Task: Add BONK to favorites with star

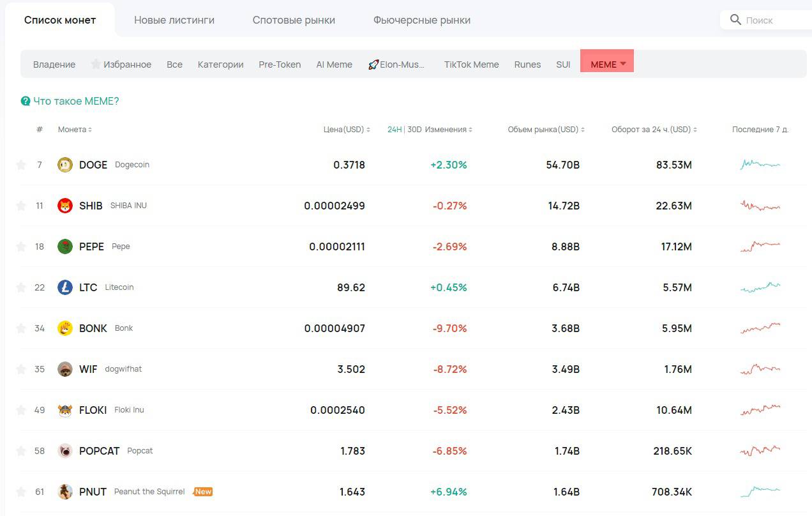Action: pos(21,328)
